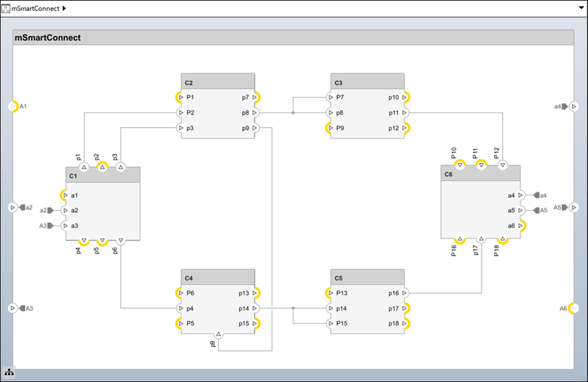This screenshot has height=382, width=588.
Task: Click the model icon in the breadcrumb bar
Action: tap(7, 8)
